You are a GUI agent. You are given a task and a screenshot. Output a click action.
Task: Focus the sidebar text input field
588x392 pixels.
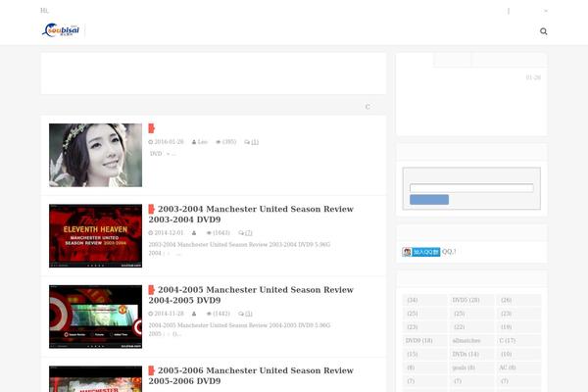tap(471, 188)
